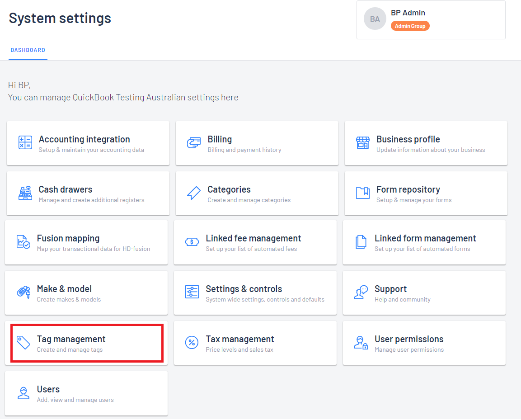
Task: Click the Settings & controls sliders icon
Action: (192, 292)
